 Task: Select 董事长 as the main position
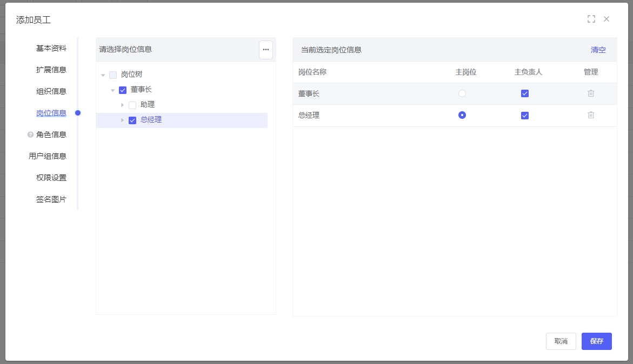[462, 93]
